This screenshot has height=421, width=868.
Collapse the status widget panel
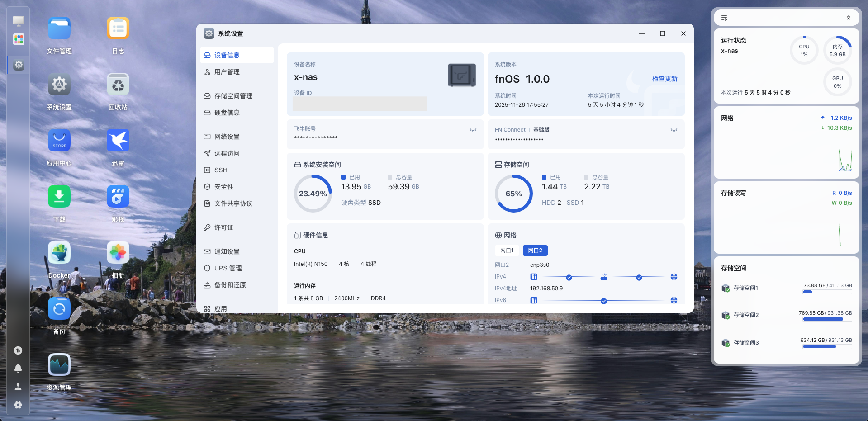click(849, 18)
